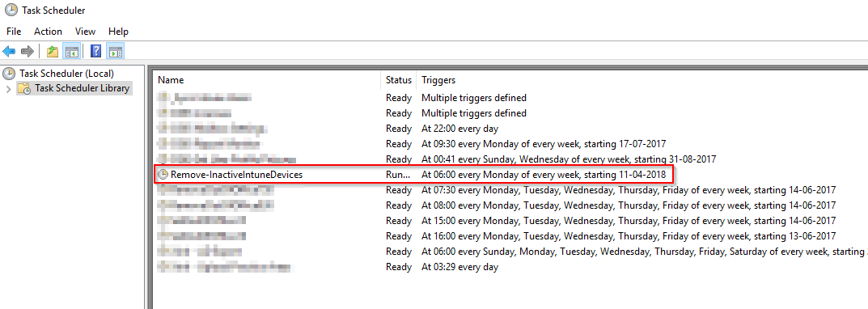
Task: Click the 15:00 weekday trigger text
Action: [x=629, y=220]
